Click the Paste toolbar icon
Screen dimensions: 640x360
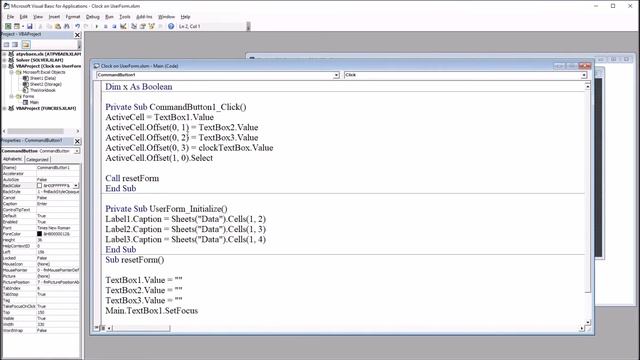pyautogui.click(x=58, y=26)
